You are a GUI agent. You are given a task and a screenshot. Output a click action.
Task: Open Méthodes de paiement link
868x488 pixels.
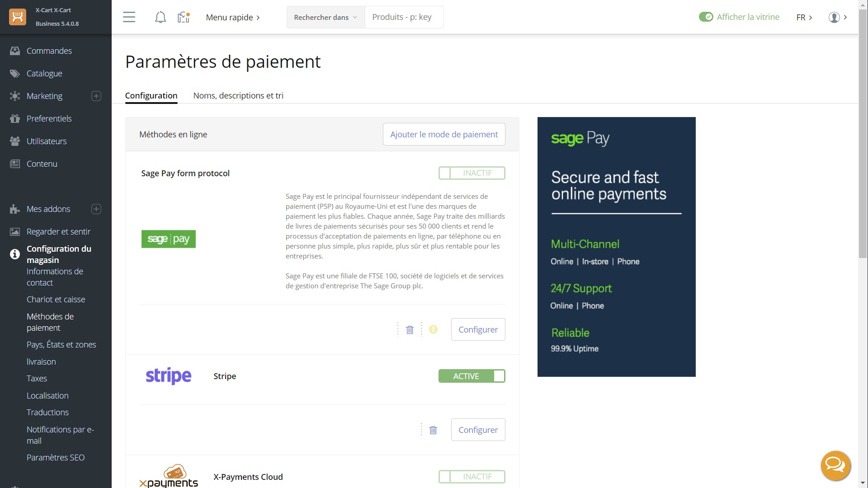coord(50,322)
